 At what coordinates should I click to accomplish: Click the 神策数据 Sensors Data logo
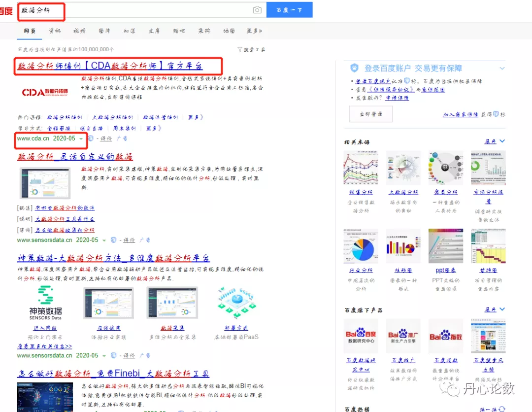(45, 303)
